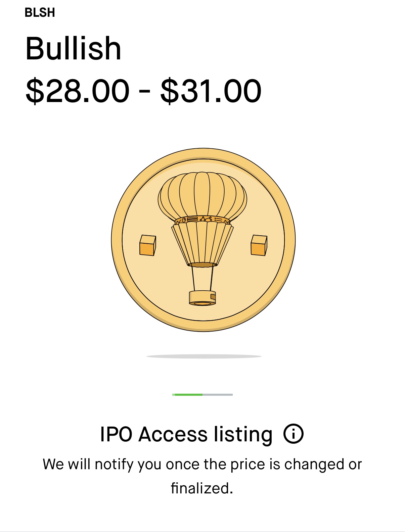Click the word 'finalized.'
Screen dimensions: 405x532
click(202, 488)
